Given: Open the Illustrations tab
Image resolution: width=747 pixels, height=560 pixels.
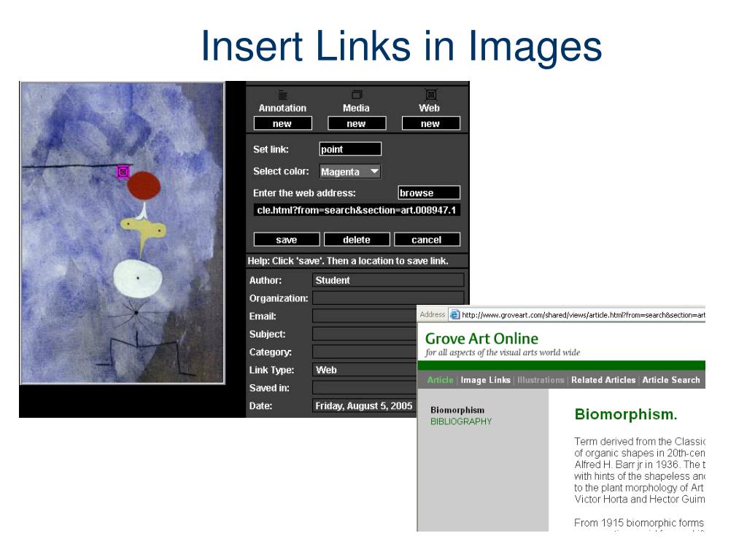Looking at the screenshot, I should point(541,380).
